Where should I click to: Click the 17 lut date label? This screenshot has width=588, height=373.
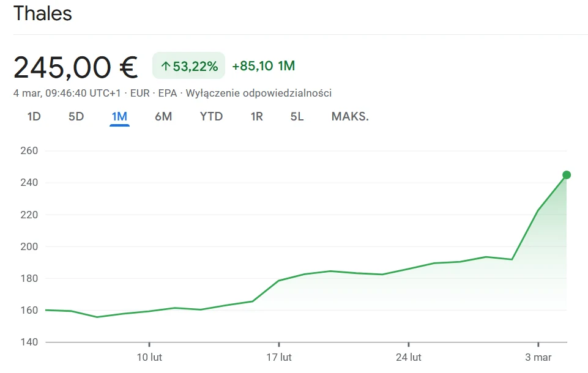tap(278, 356)
